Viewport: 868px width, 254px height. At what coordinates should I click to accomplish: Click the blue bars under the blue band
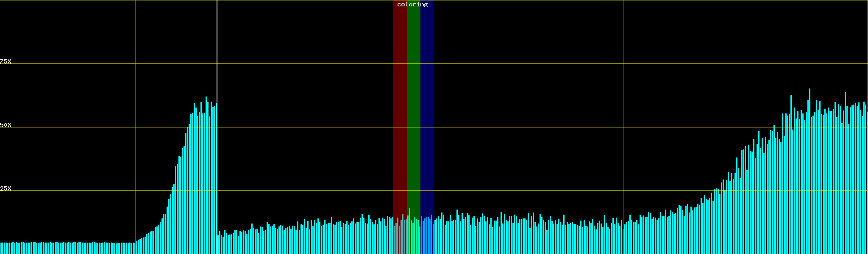pos(427,237)
